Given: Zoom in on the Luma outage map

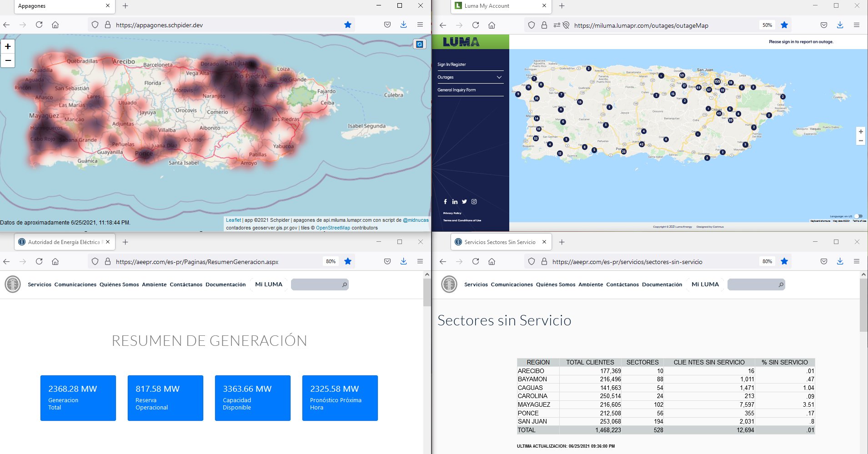Looking at the screenshot, I should 860,132.
